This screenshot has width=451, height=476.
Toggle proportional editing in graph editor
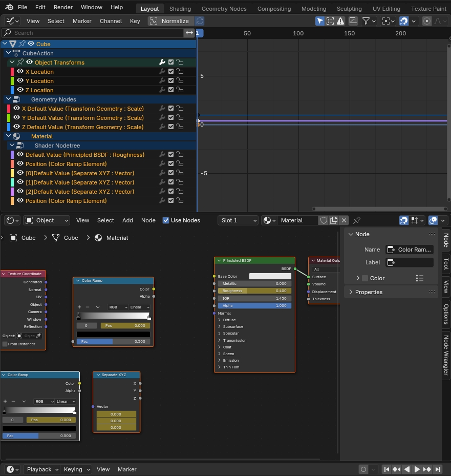click(x=427, y=21)
